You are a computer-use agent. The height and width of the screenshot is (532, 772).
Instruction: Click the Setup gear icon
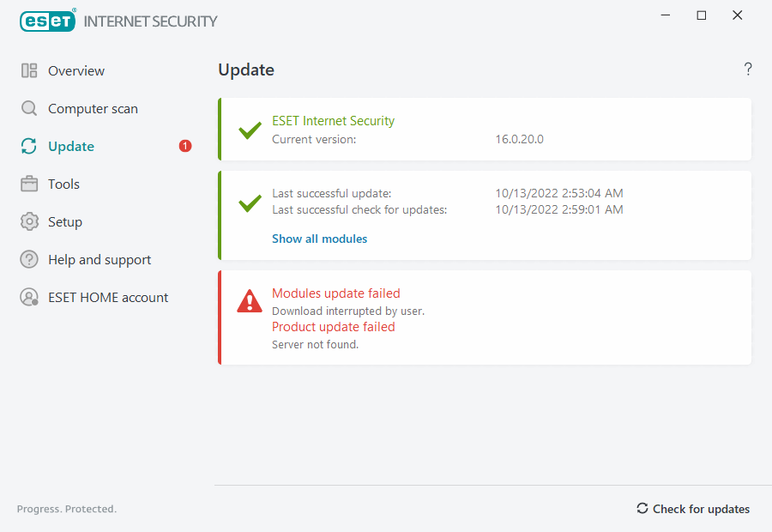tap(29, 222)
